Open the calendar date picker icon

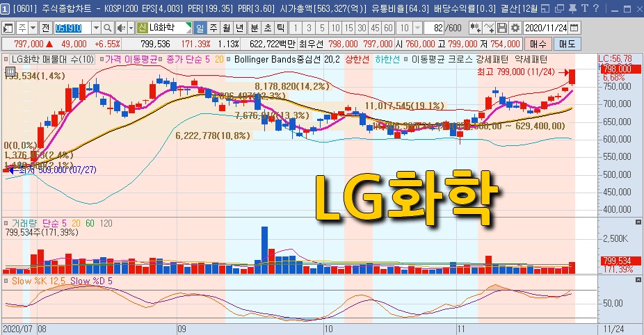[x=574, y=28]
